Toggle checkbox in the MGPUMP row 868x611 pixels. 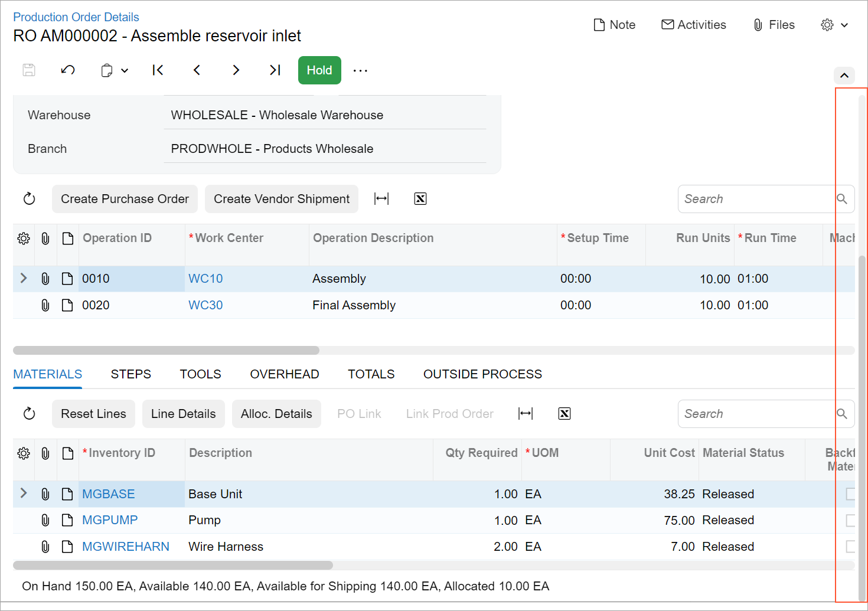[850, 520]
